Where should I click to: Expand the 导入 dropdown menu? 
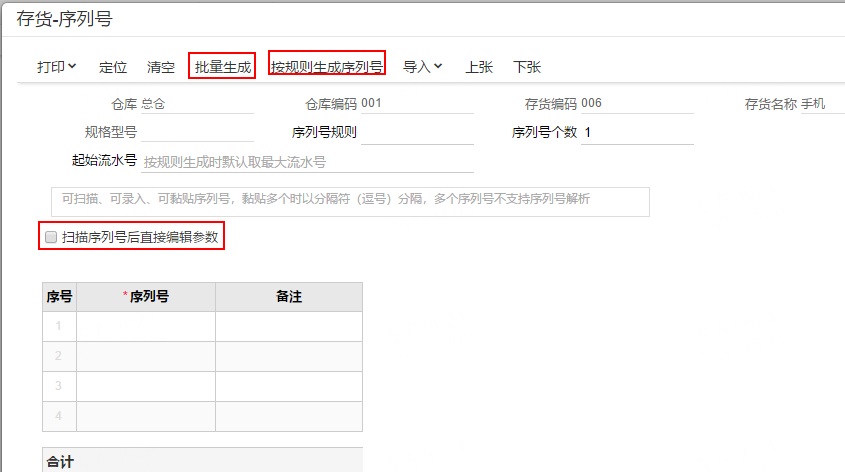click(x=422, y=67)
